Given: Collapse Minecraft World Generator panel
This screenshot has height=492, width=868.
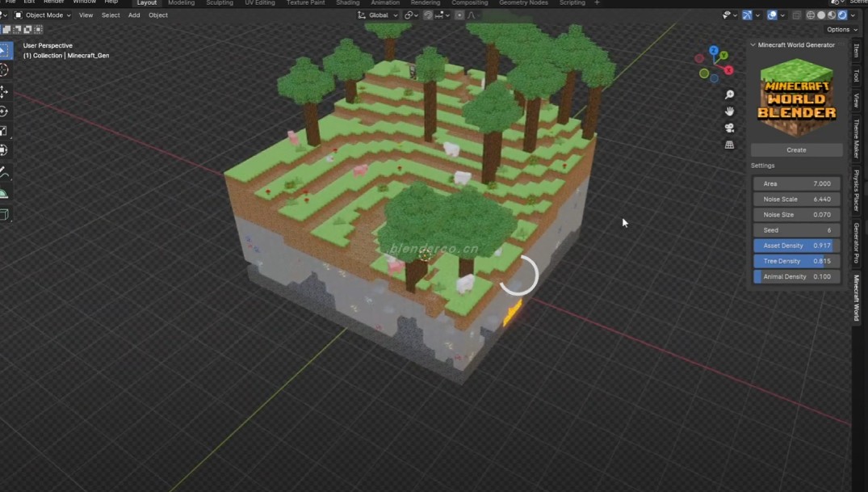Looking at the screenshot, I should [753, 45].
